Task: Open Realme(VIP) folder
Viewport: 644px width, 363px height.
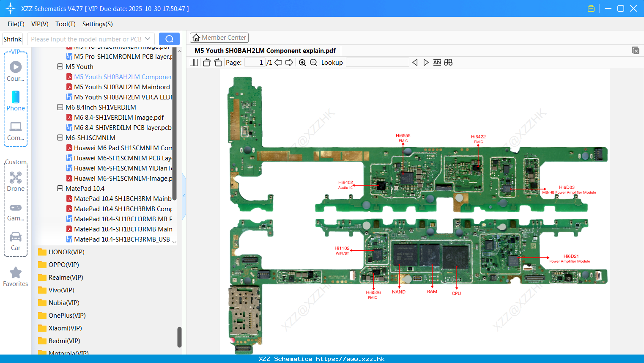Action: pyautogui.click(x=60, y=277)
